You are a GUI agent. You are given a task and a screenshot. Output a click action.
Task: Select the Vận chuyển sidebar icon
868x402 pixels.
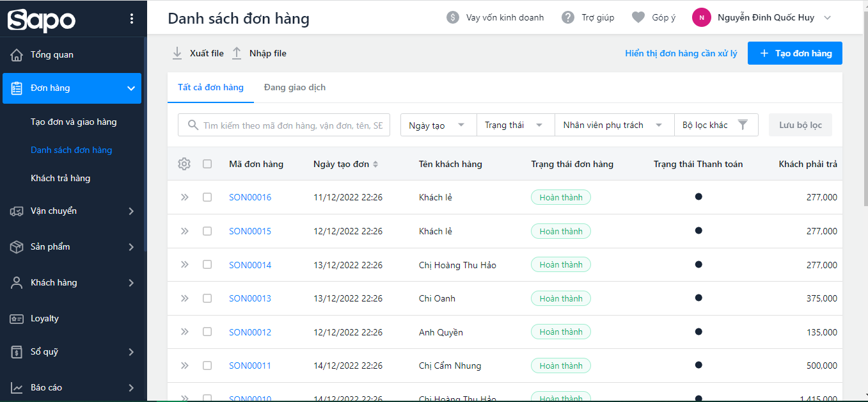tap(19, 211)
